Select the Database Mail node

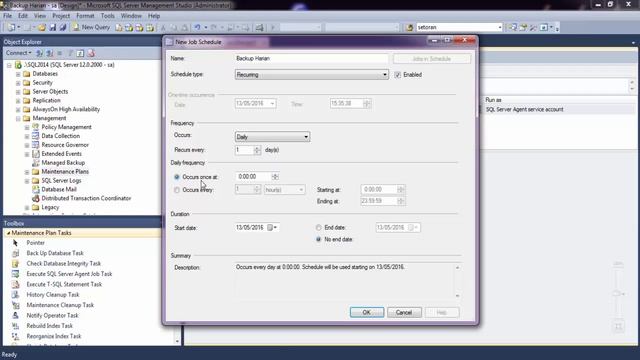click(59, 189)
